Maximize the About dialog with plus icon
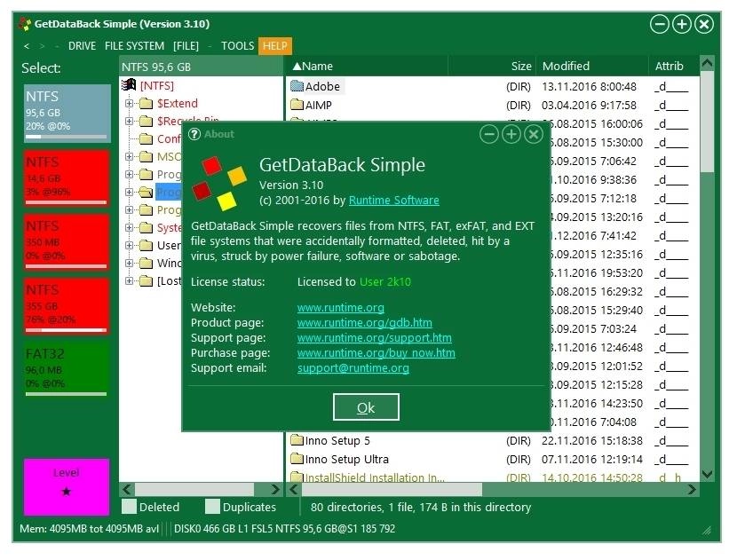The width and height of the screenshot is (737, 560). pos(511,135)
